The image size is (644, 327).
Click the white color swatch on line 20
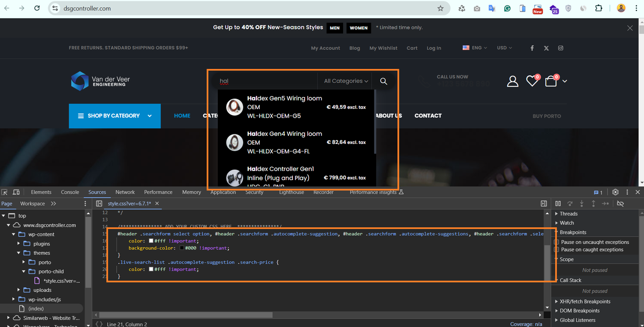point(151,269)
